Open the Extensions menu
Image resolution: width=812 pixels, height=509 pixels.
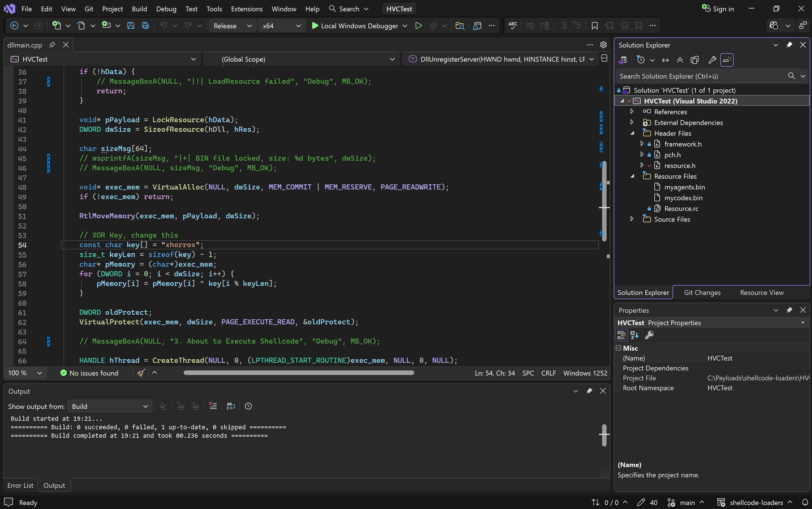click(x=247, y=9)
